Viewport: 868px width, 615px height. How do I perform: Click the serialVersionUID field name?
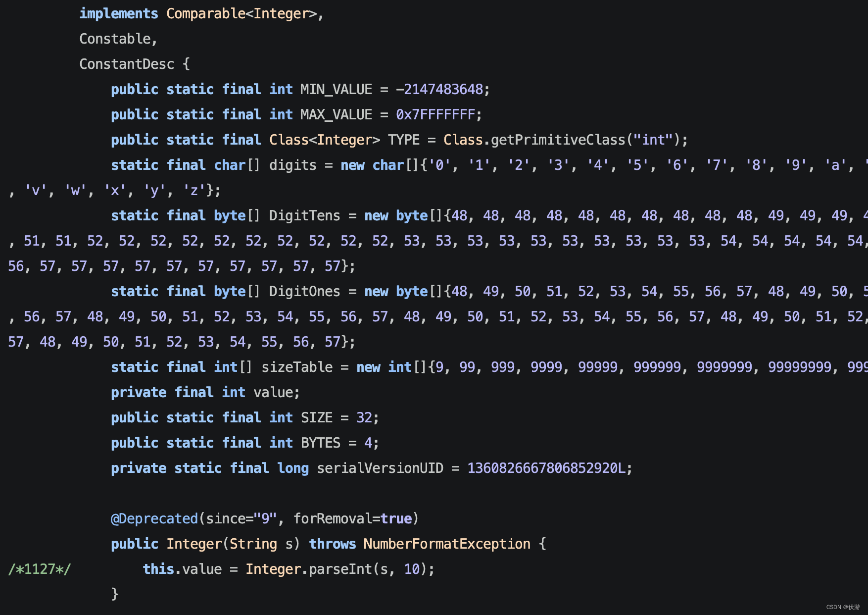coord(380,468)
